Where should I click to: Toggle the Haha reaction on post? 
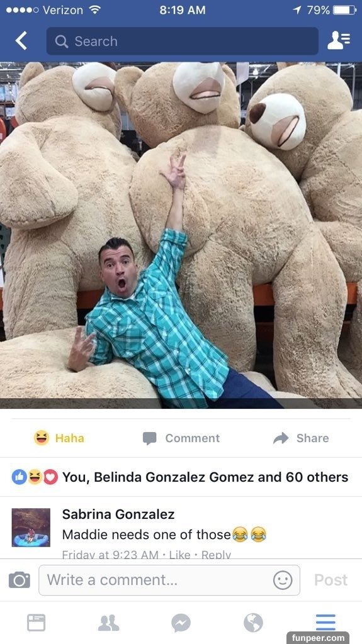coord(59,438)
